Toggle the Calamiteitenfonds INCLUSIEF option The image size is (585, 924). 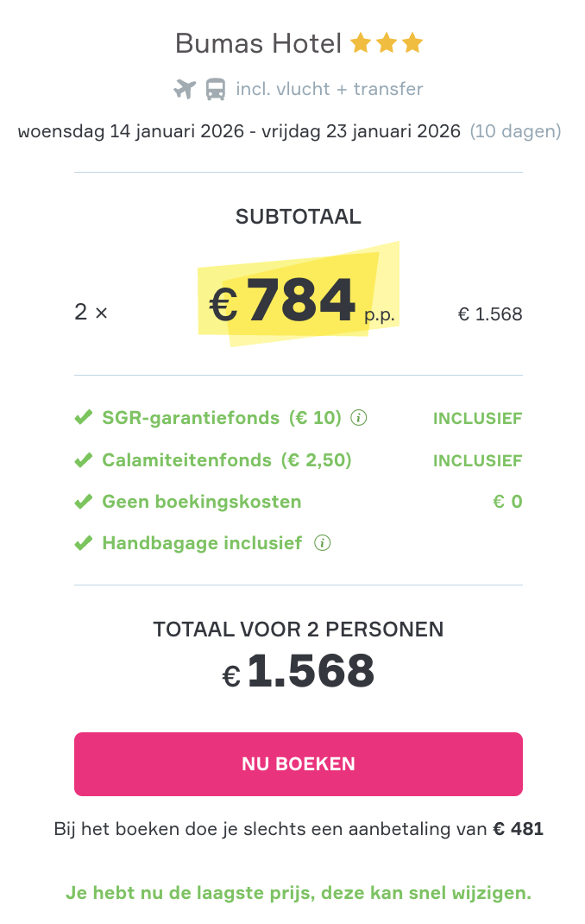477,459
